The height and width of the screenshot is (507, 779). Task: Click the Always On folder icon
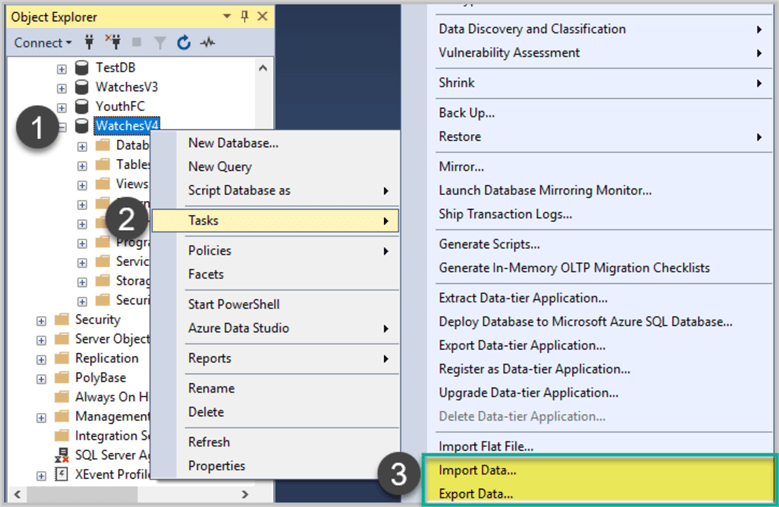[62, 397]
